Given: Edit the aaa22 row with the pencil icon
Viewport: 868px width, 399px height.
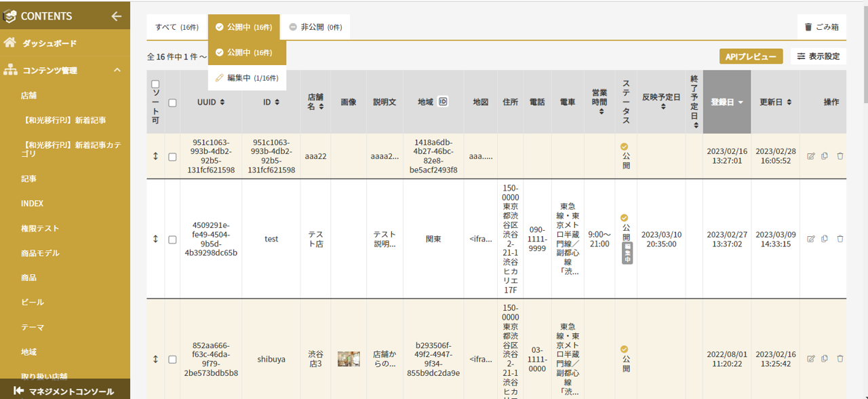Looking at the screenshot, I should [811, 156].
